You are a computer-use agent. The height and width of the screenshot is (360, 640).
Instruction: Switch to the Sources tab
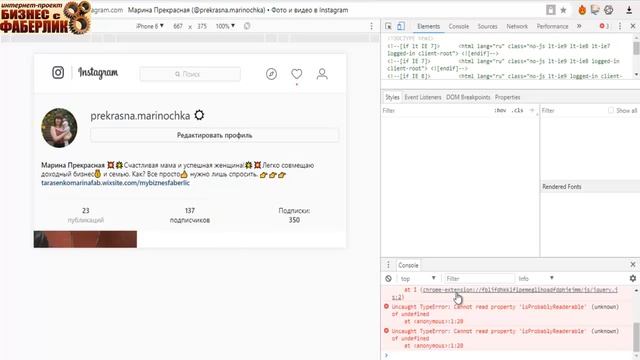[x=487, y=26]
